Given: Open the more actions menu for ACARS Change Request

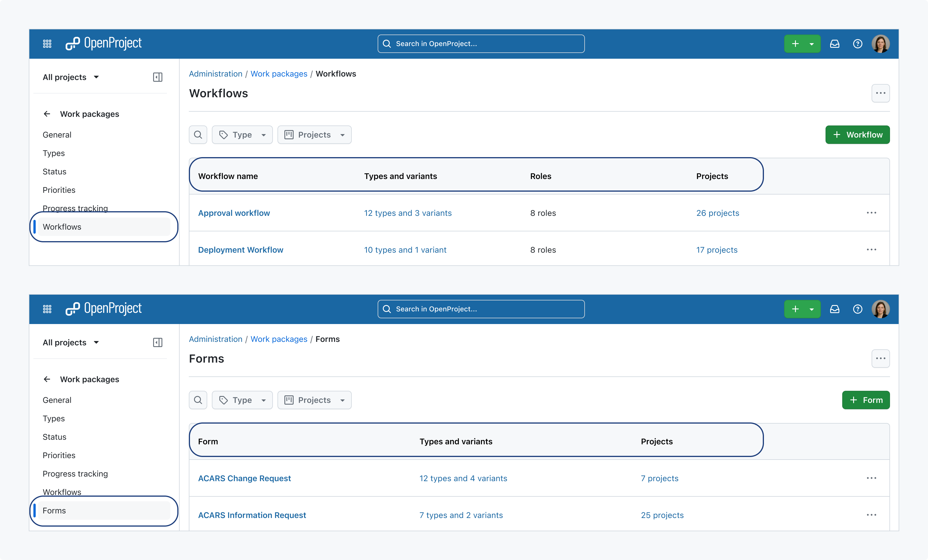Looking at the screenshot, I should [x=872, y=478].
